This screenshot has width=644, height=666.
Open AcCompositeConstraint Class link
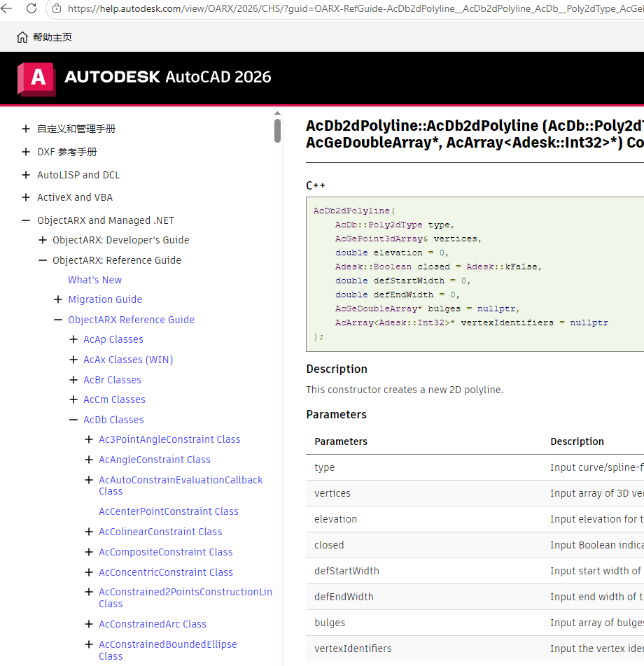(x=166, y=552)
